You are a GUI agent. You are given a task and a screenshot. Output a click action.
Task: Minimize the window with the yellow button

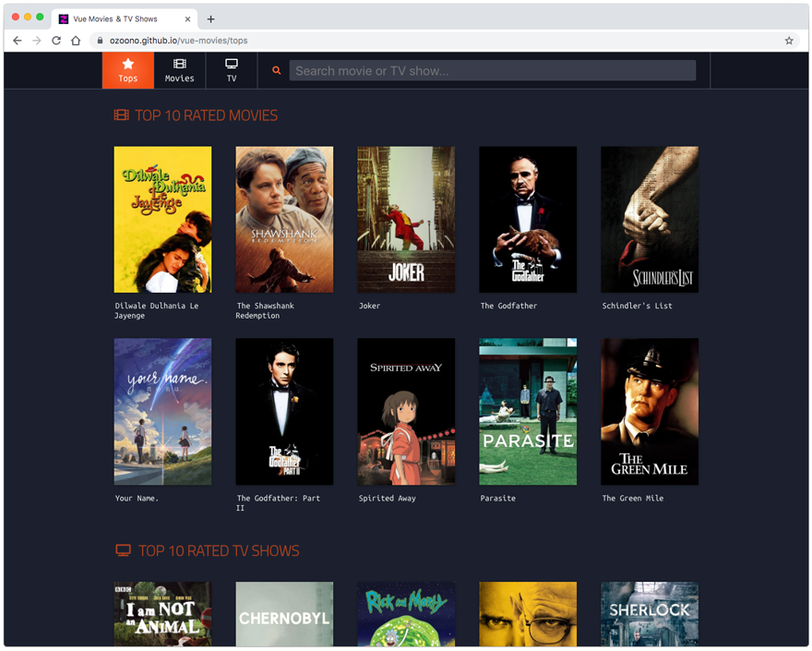tap(28, 18)
